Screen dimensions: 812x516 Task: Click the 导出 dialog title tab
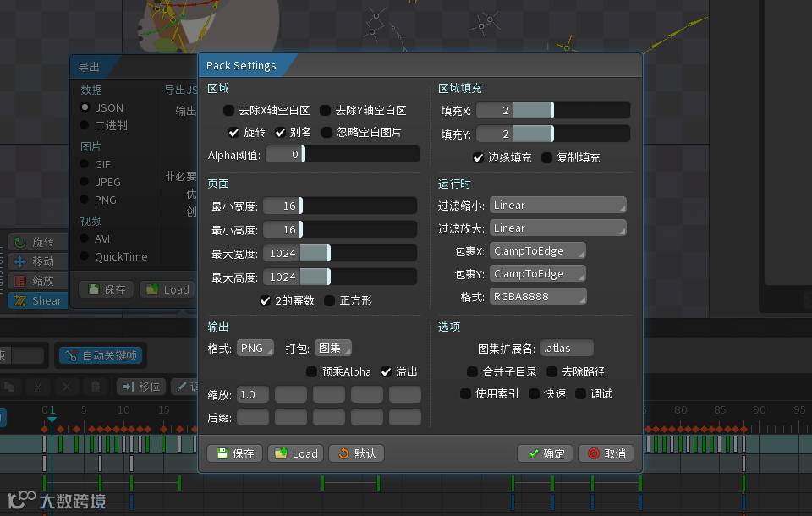click(x=89, y=67)
